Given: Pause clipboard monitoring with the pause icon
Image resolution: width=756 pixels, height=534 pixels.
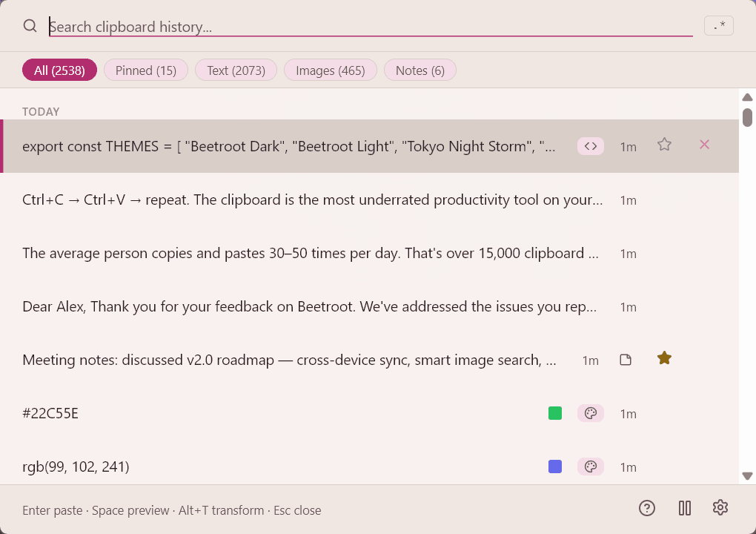Looking at the screenshot, I should (x=684, y=507).
